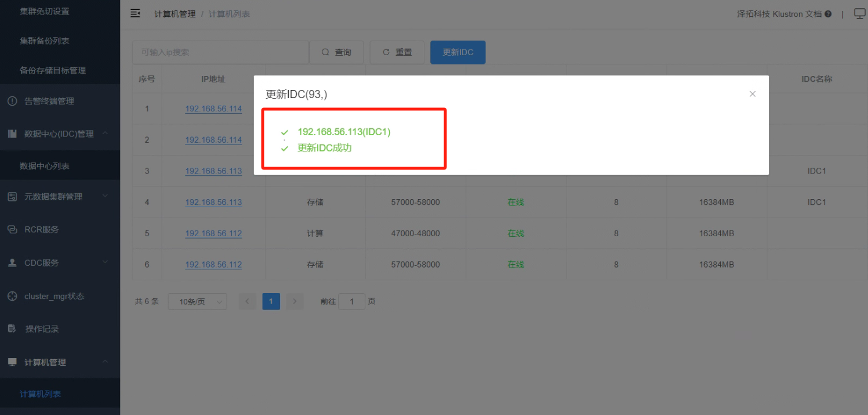Click the IDC名称 column header
This screenshot has height=415, width=868.
(816, 79)
